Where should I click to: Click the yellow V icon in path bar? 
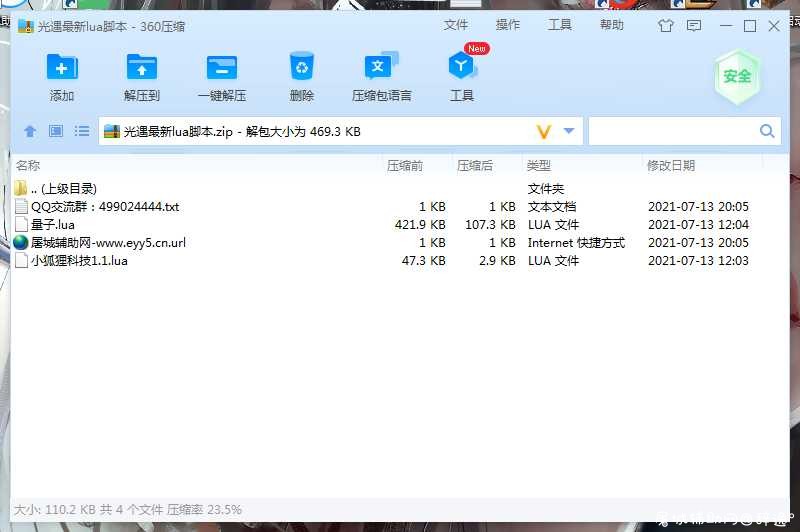(x=544, y=132)
